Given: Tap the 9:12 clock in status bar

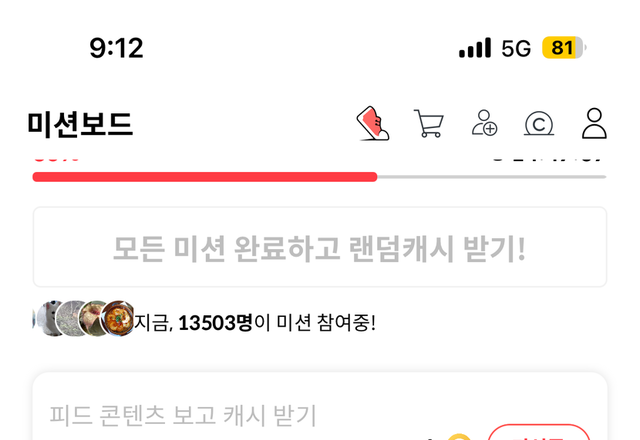Looking at the screenshot, I should point(116,48).
